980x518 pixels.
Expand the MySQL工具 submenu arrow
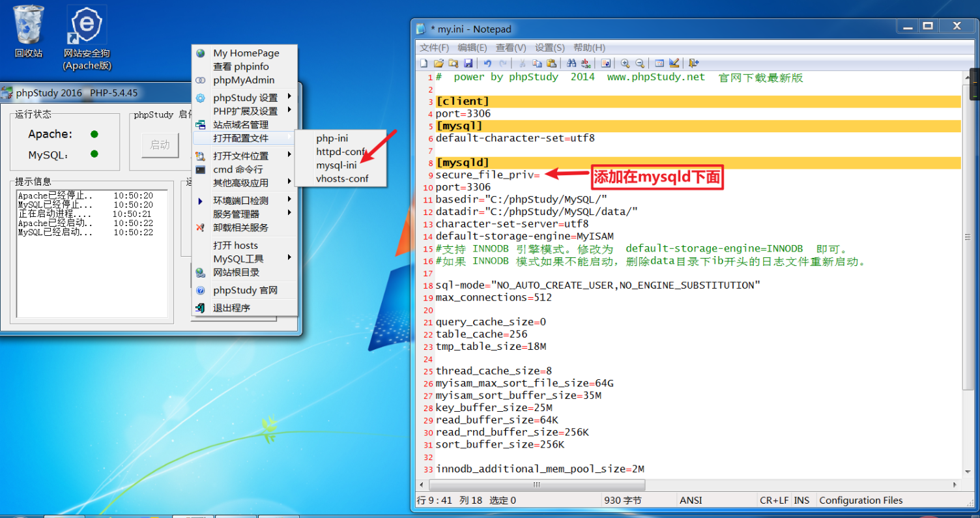coord(289,258)
